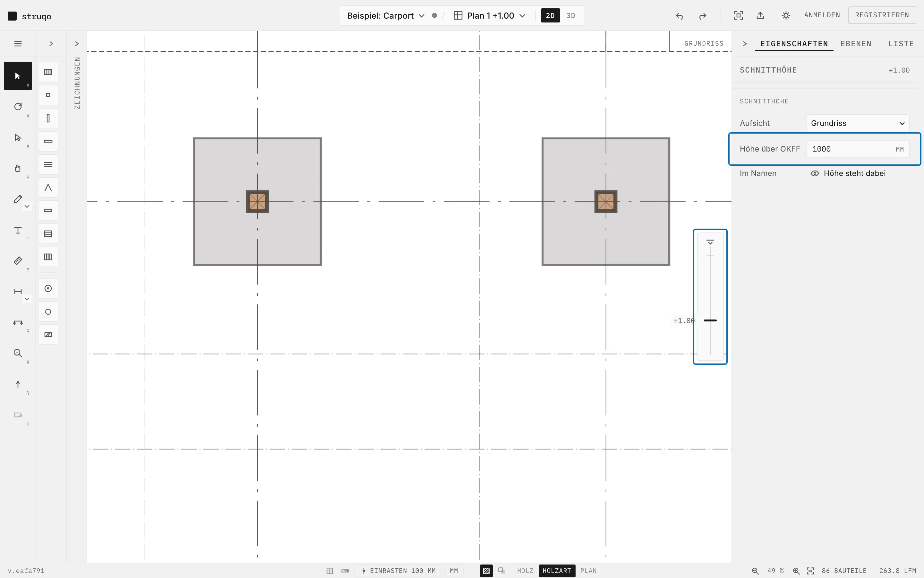Click the undo arrow
924x578 pixels.
point(679,16)
